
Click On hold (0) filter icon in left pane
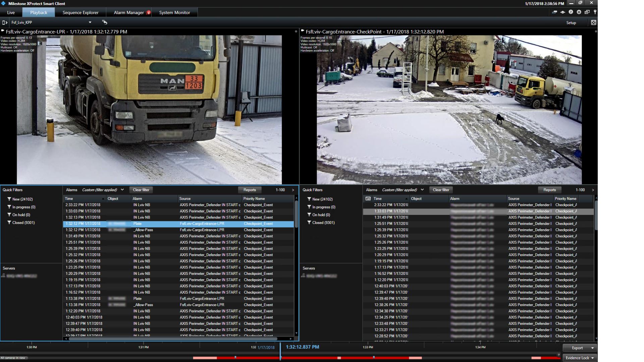(x=9, y=215)
